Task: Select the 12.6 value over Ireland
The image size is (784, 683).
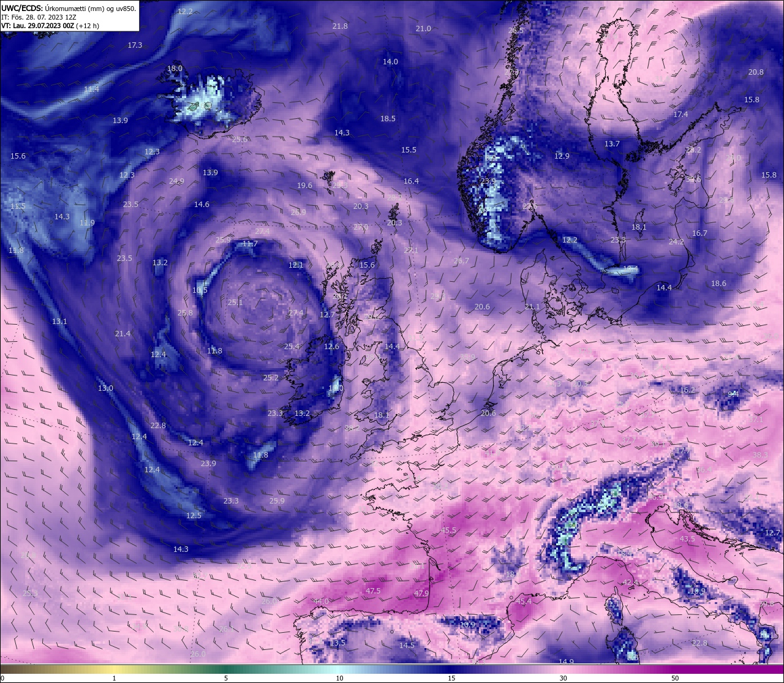Action: point(331,347)
